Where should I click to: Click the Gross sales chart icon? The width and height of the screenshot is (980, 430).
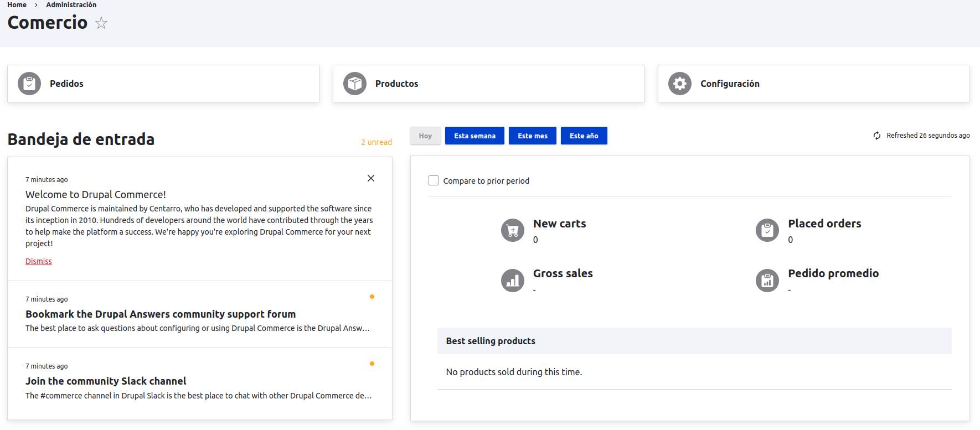click(513, 280)
